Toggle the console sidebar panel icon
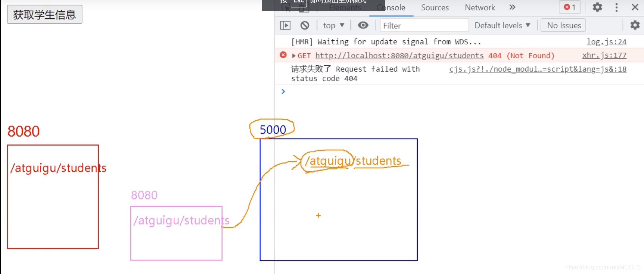This screenshot has height=274, width=644. pos(285,25)
